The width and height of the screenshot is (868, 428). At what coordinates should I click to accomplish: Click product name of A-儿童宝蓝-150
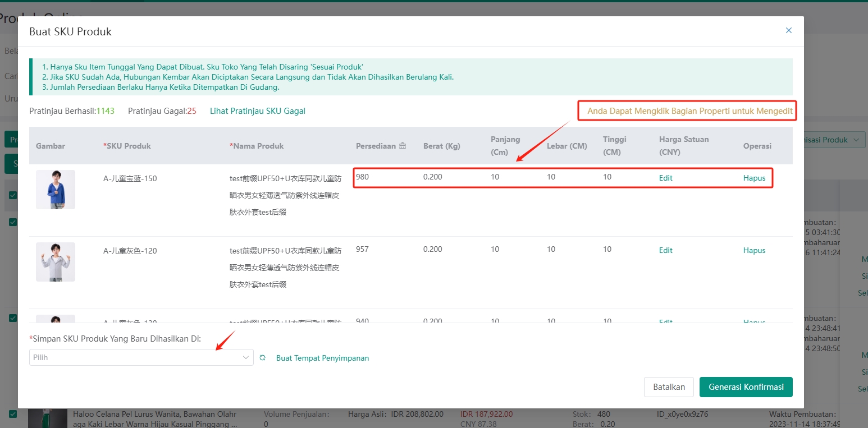point(285,195)
